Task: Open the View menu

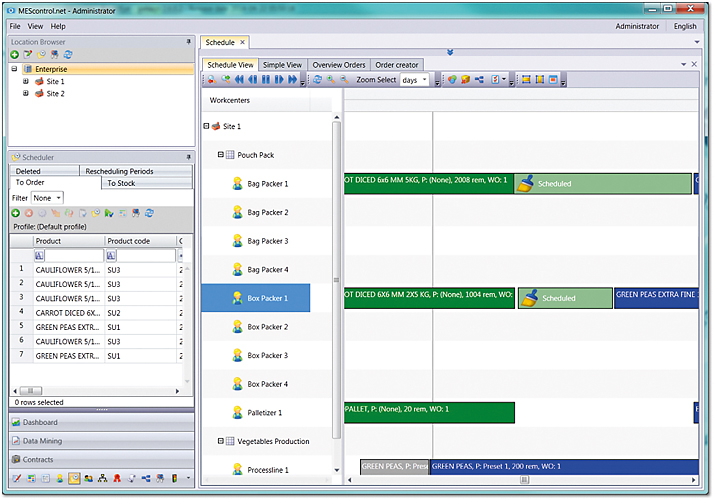Action: [x=35, y=26]
